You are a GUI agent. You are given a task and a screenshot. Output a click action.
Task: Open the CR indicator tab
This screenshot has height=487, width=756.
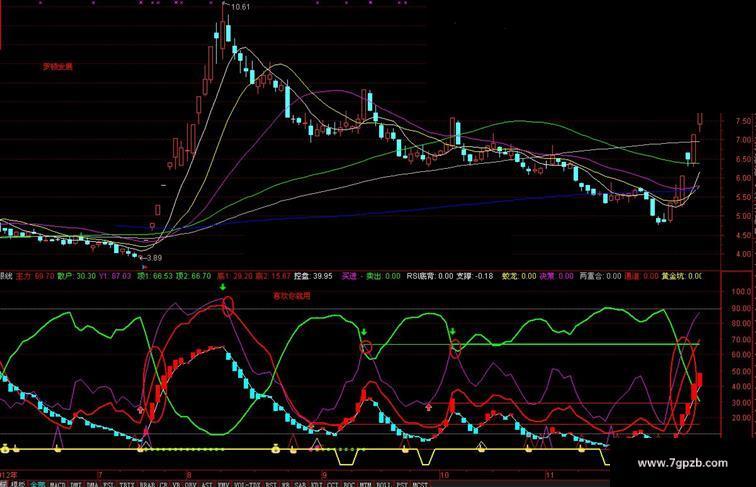click(164, 484)
